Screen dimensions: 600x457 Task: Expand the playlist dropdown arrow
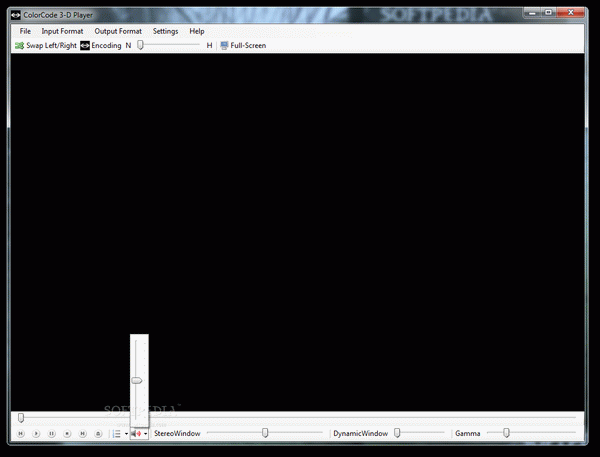pos(126,434)
